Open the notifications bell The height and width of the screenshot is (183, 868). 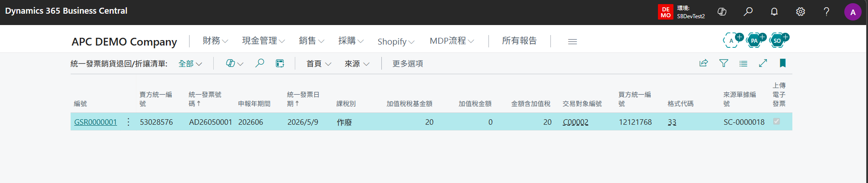tap(774, 12)
